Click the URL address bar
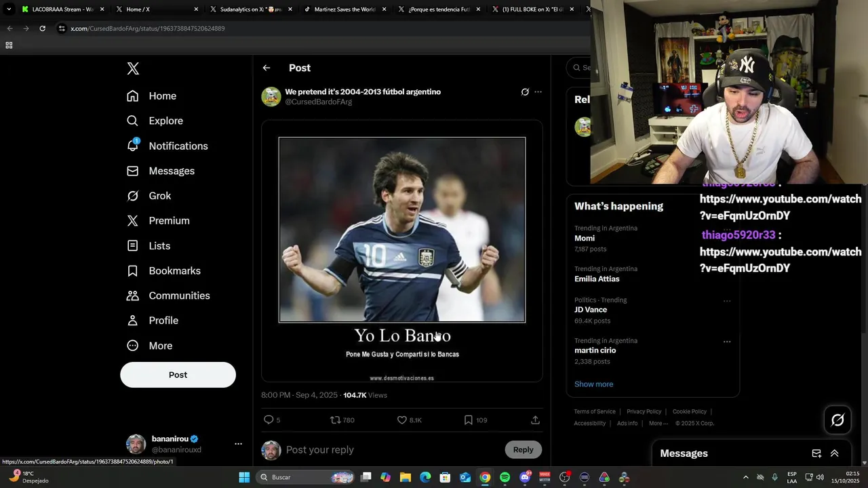 point(322,28)
